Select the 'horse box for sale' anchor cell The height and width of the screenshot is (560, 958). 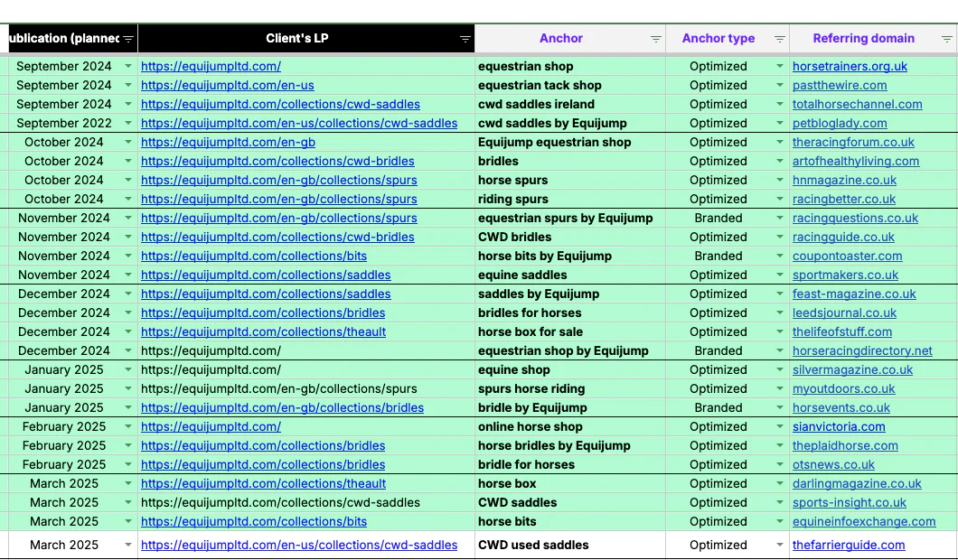click(x=570, y=331)
